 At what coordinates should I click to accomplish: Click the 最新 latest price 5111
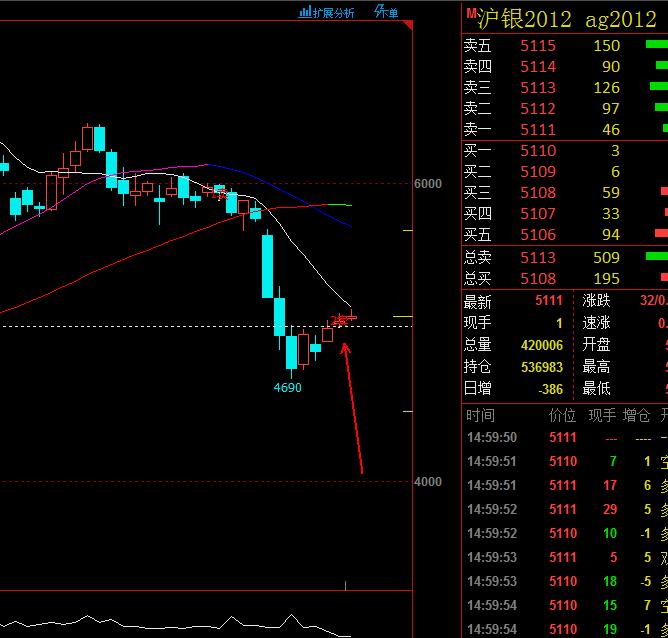549,301
